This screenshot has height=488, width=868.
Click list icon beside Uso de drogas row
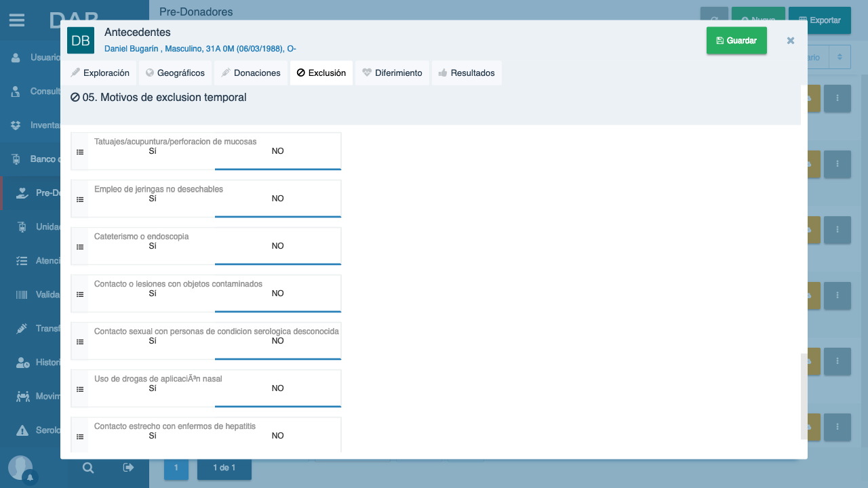pyautogui.click(x=80, y=390)
